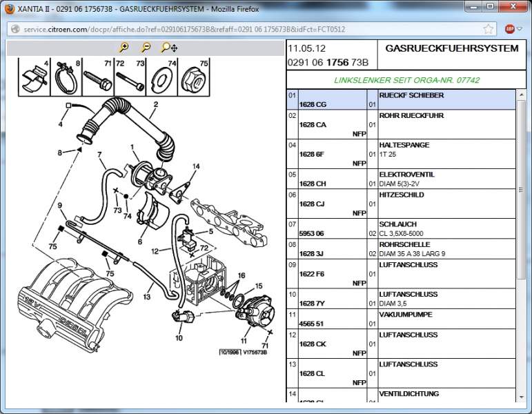Select row ROHRSCHELLE
This screenshot has height=414, width=532.
(401, 248)
